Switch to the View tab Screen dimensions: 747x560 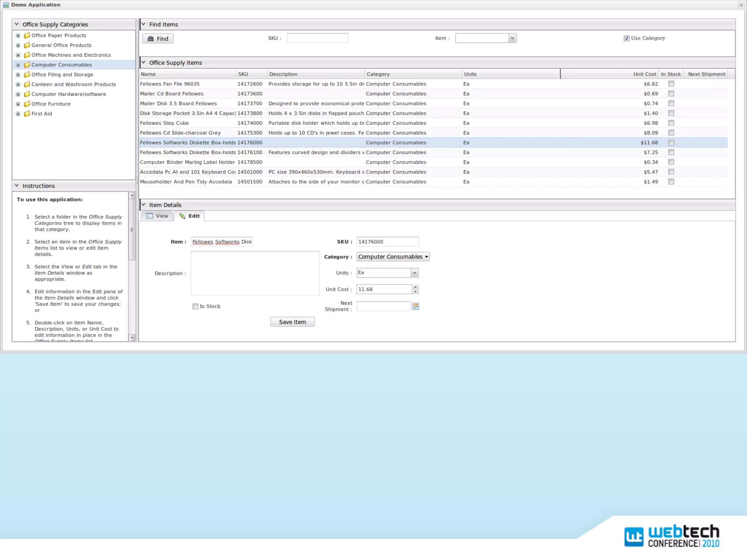[x=158, y=216]
